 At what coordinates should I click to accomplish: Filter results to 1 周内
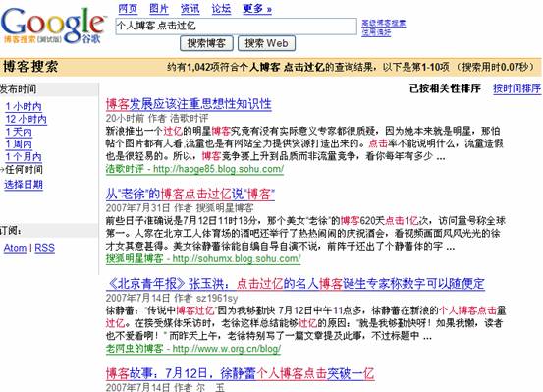(x=19, y=144)
